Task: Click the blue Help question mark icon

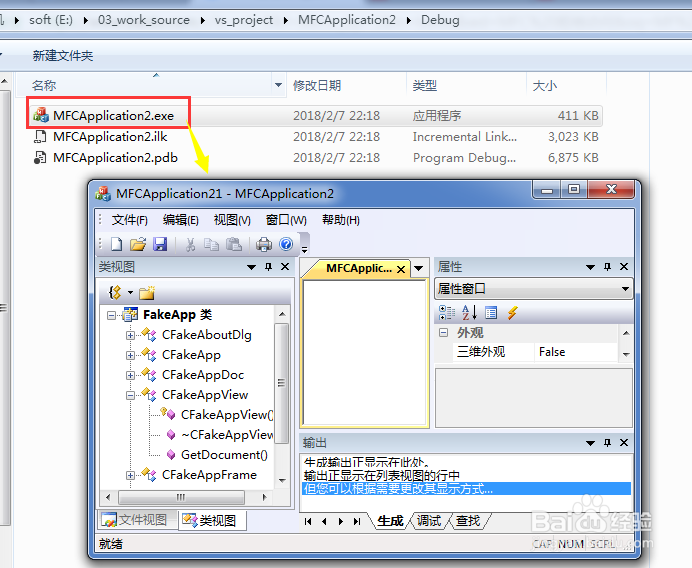Action: pyautogui.click(x=286, y=244)
